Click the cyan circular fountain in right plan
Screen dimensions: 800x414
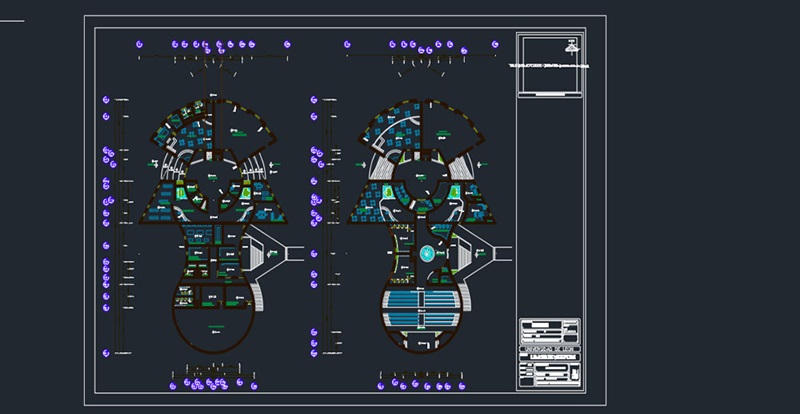(x=427, y=253)
